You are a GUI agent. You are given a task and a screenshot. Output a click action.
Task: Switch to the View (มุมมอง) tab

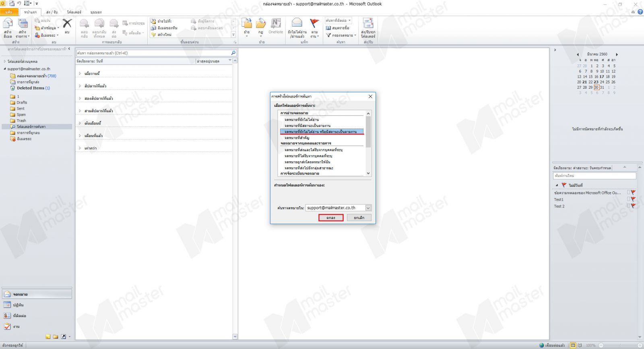pos(96,12)
